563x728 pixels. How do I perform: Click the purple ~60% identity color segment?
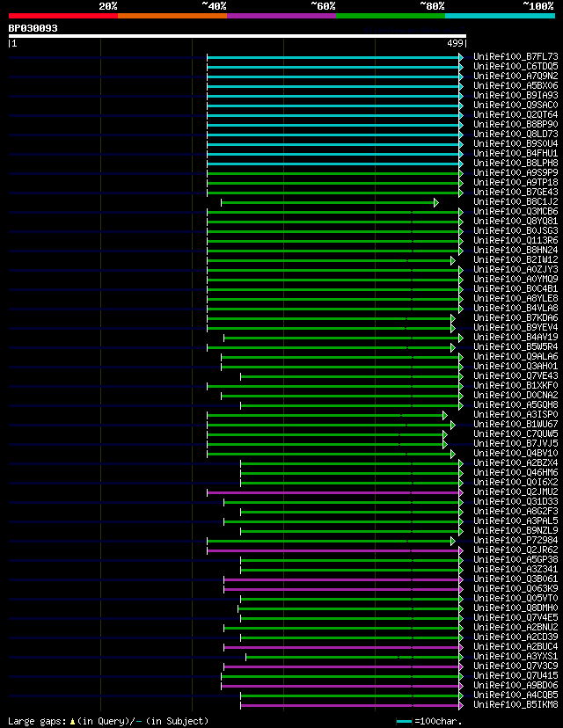[281, 16]
